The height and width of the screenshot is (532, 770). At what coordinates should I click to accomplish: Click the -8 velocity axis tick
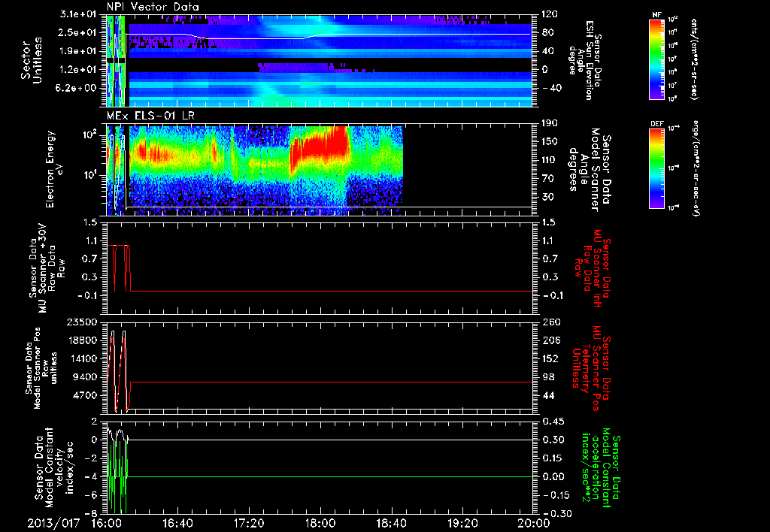point(92,513)
